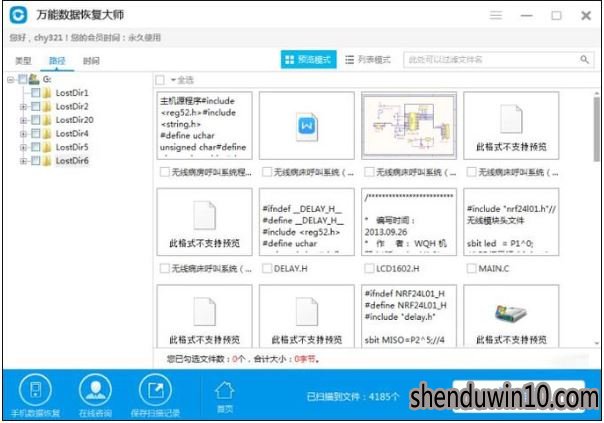Image resolution: width=604 pixels, height=423 pixels.
Task: Click the LostDir1 folder icon
Action: point(47,93)
